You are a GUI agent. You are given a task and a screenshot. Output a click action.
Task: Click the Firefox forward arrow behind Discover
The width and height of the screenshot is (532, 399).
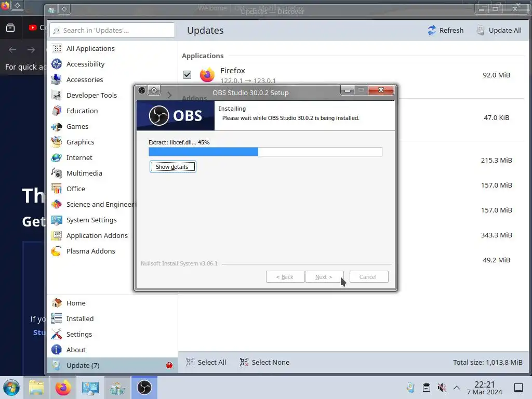31,50
